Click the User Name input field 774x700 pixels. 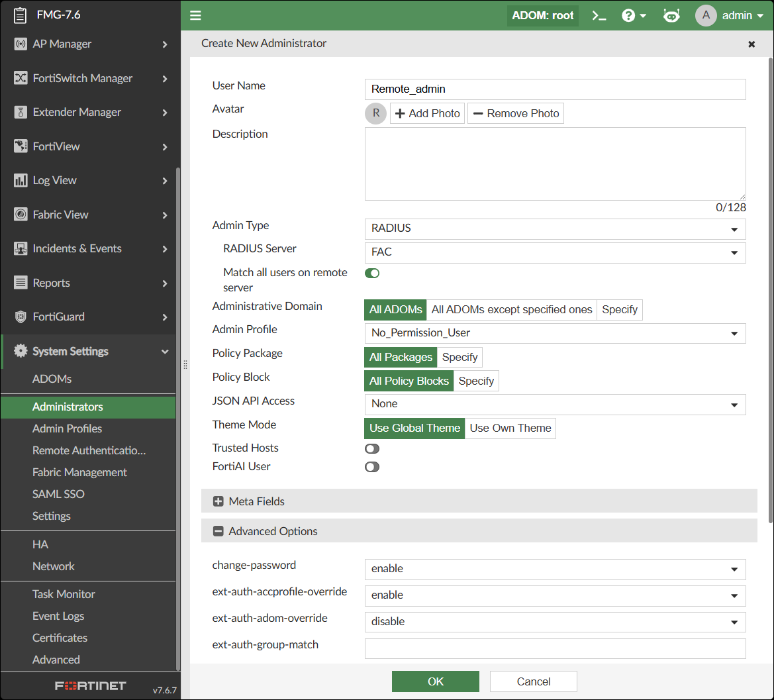555,89
